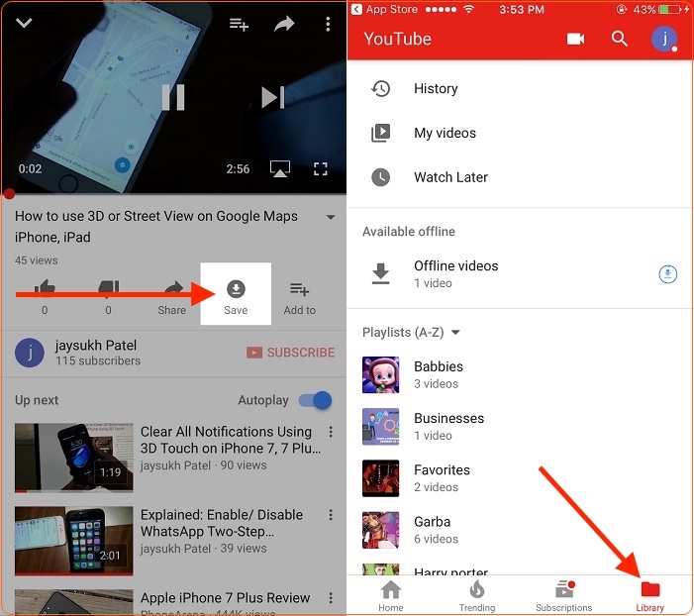This screenshot has height=616, width=694.
Task: Like the video with thumbs up
Action: (45, 296)
